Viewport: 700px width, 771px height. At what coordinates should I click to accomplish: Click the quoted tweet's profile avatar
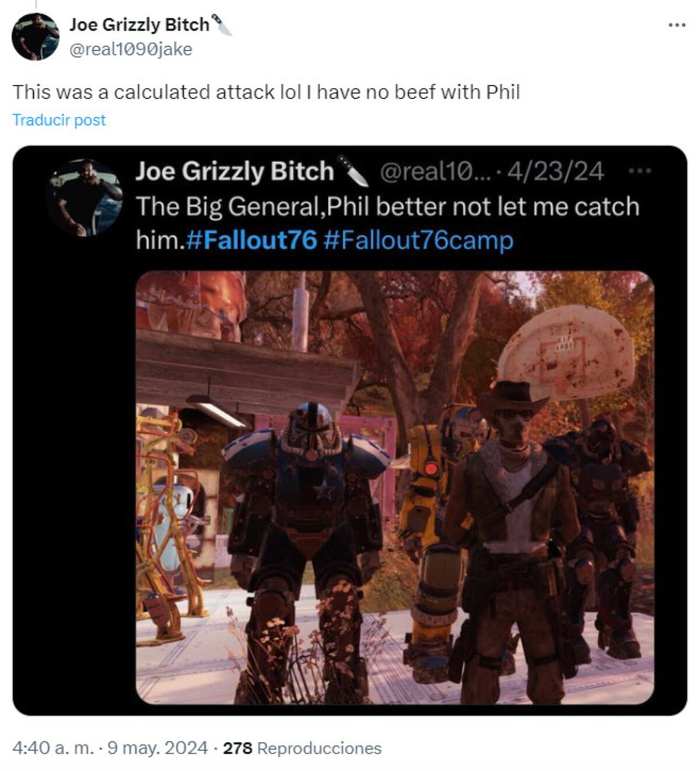(x=85, y=198)
